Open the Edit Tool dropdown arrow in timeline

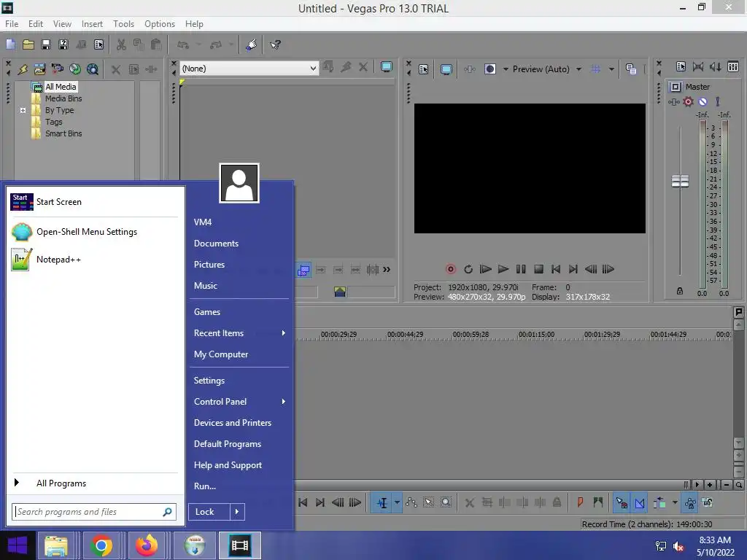(x=397, y=502)
